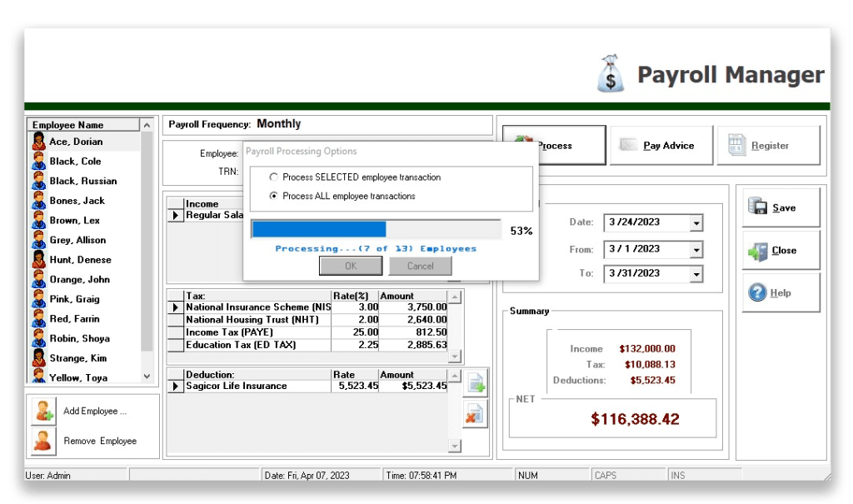This screenshot has height=504, width=853.
Task: Select Process ALL employee transactions option
Action: coord(273,197)
